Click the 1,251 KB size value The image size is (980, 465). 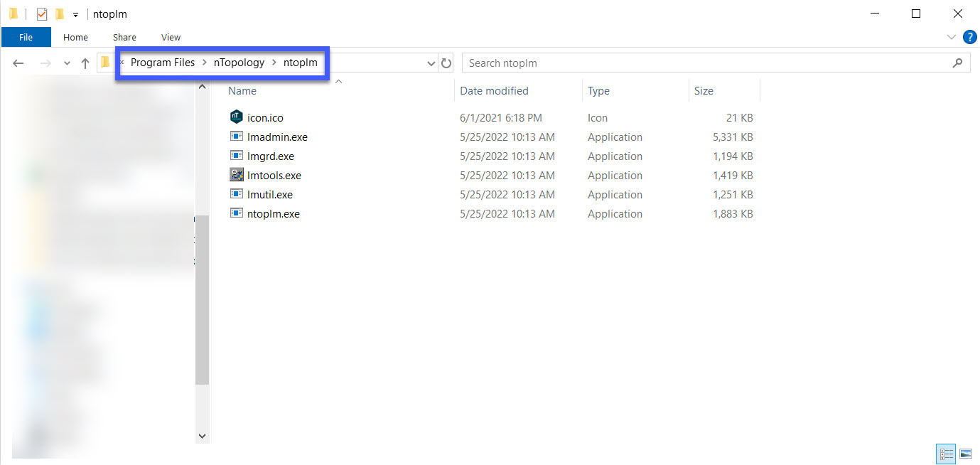click(733, 195)
